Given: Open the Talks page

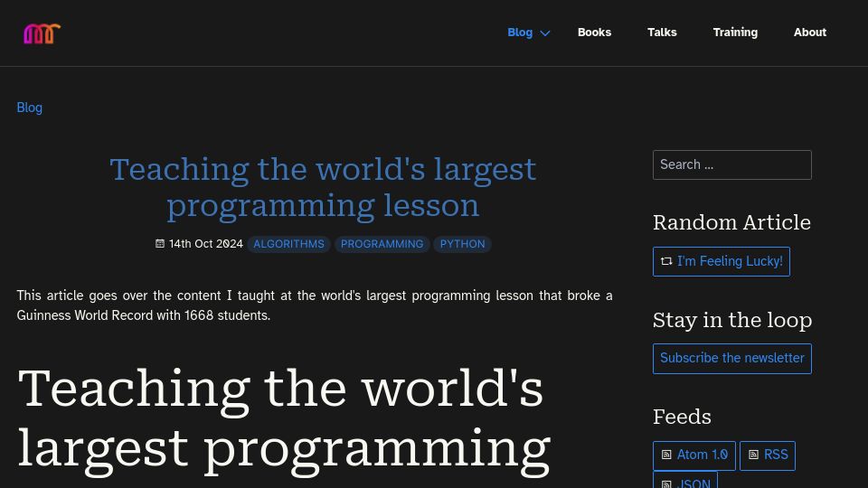Looking at the screenshot, I should click(662, 33).
